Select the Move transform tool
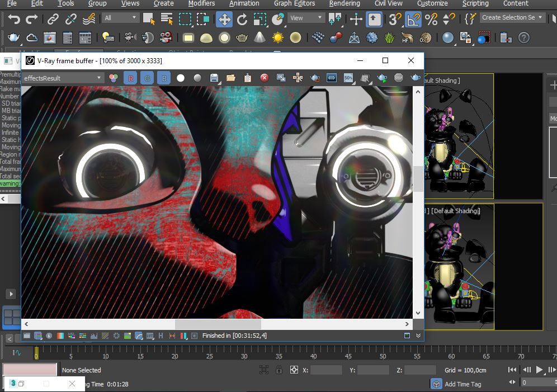The image size is (557, 392). pos(224,20)
